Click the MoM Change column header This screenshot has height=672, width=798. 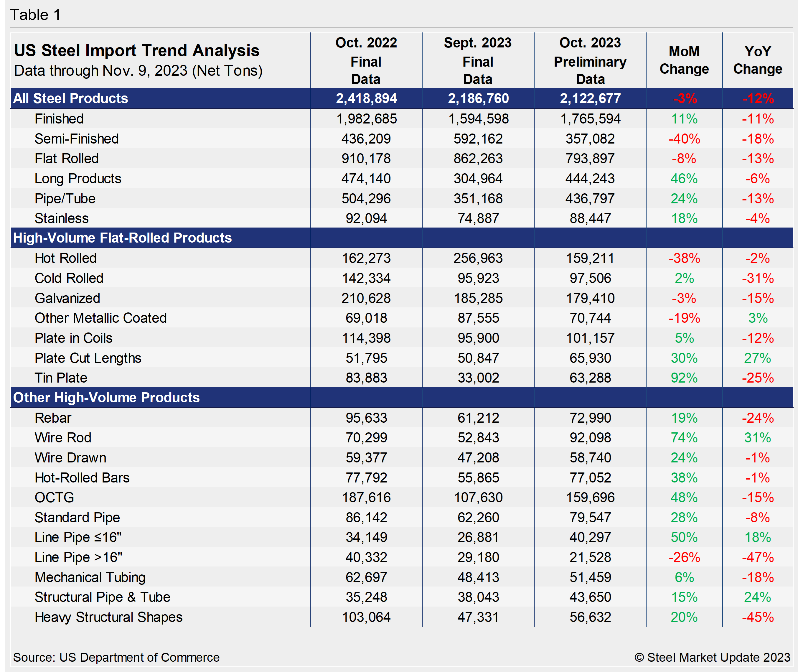tap(684, 60)
